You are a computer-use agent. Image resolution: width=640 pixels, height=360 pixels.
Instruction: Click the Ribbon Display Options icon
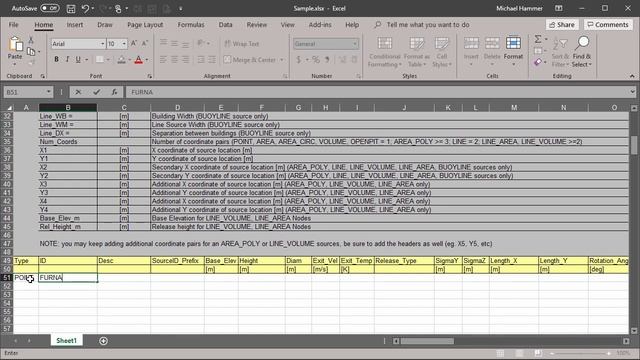point(559,8)
